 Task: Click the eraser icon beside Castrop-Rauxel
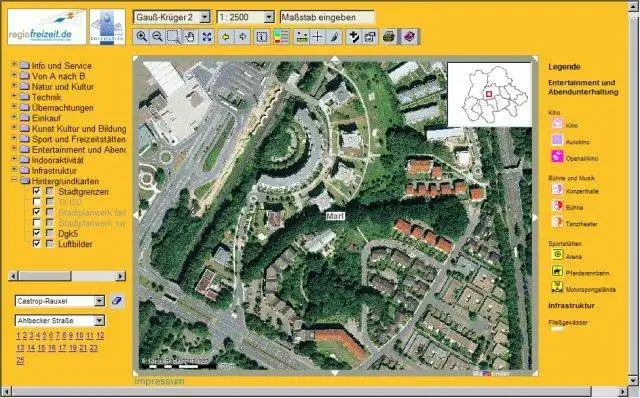116,301
